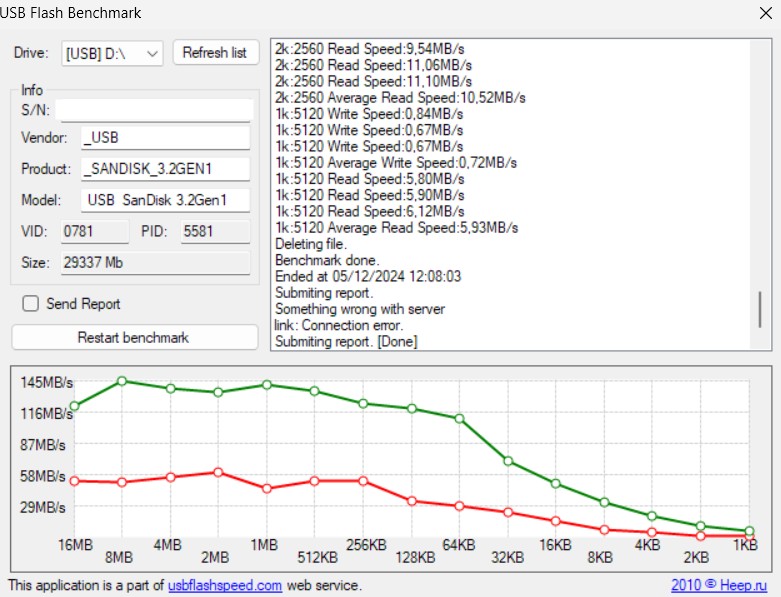The height and width of the screenshot is (597, 781).
Task: Click the Vendor field showing _USB
Action: (165, 137)
